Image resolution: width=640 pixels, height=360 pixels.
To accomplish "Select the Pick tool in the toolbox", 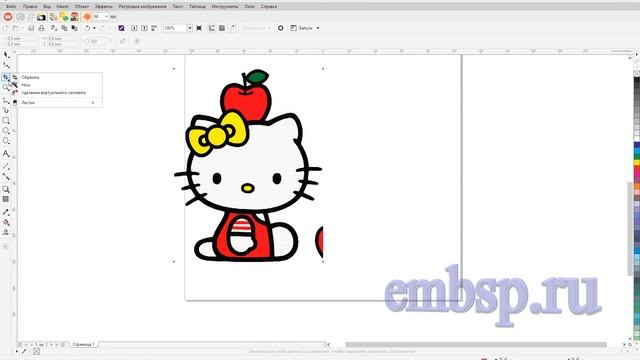I will click(6, 55).
